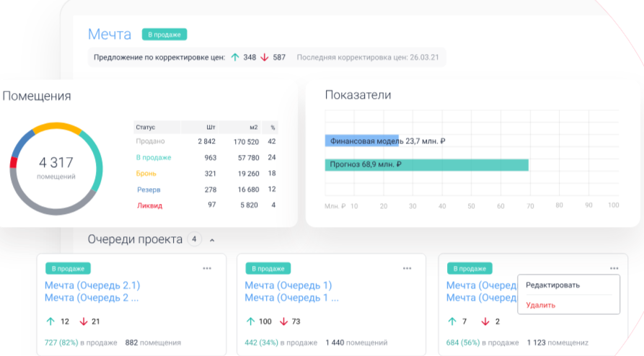The width and height of the screenshot is (644, 356).
Task: Open the Мечта (Очередь 1) link
Action: (288, 285)
